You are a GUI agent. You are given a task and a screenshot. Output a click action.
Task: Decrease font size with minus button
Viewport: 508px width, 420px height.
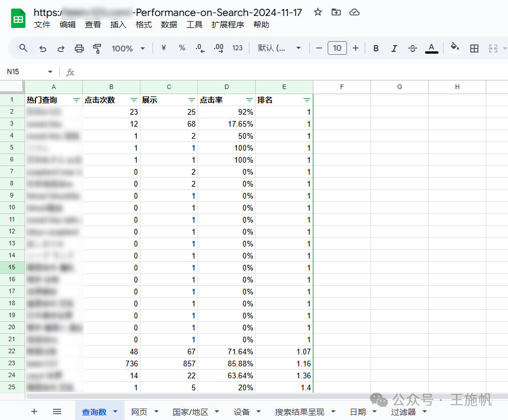tap(319, 49)
